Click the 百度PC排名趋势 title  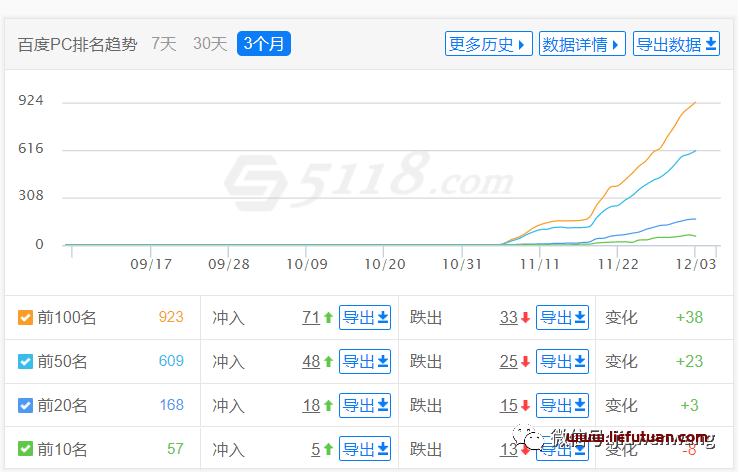[78, 44]
